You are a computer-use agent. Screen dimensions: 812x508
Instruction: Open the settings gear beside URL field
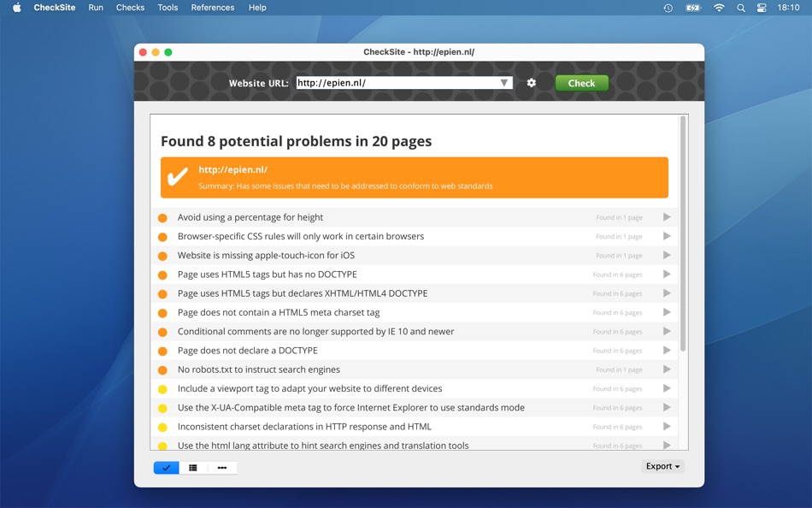tap(532, 83)
